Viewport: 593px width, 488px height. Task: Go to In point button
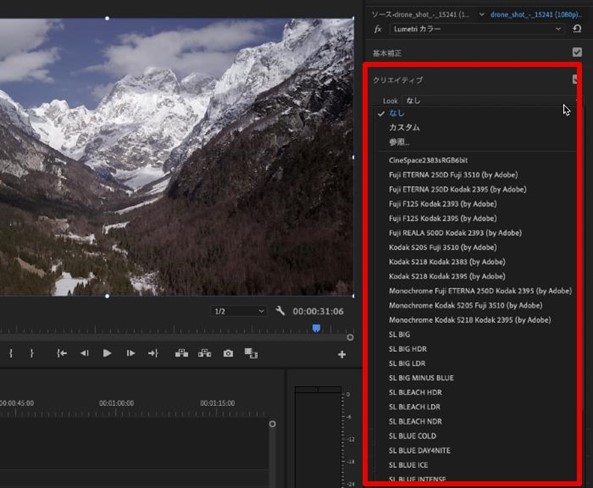(x=62, y=353)
